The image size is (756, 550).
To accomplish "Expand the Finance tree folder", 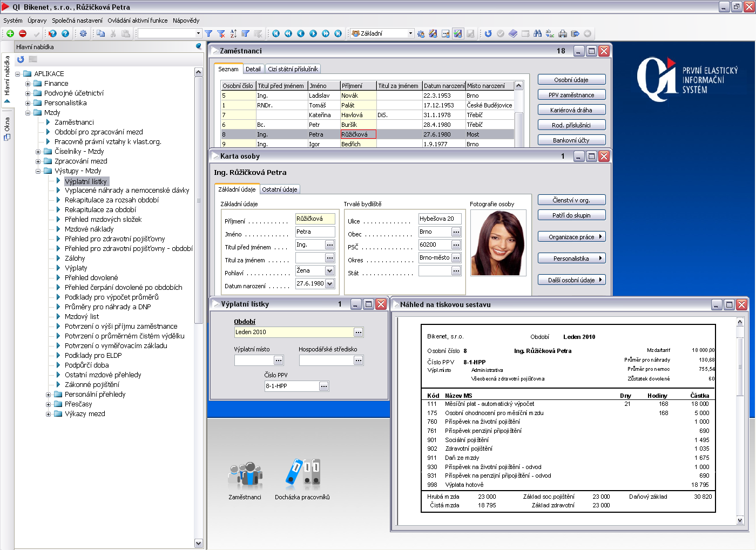I will [28, 84].
